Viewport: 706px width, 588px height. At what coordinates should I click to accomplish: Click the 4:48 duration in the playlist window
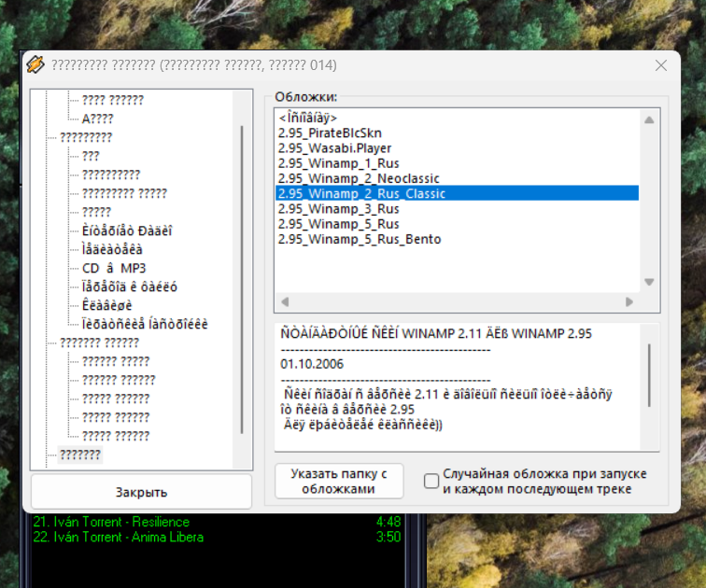coord(388,522)
